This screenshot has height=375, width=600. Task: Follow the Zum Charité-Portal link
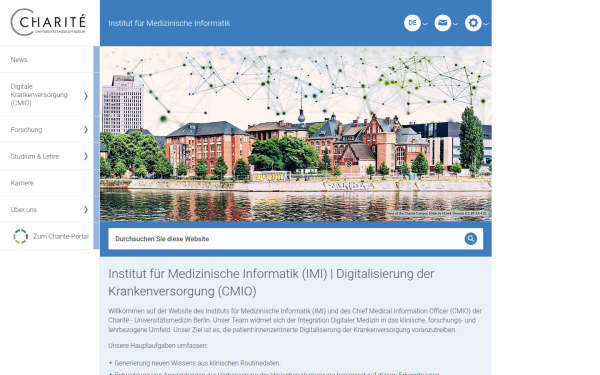61,236
